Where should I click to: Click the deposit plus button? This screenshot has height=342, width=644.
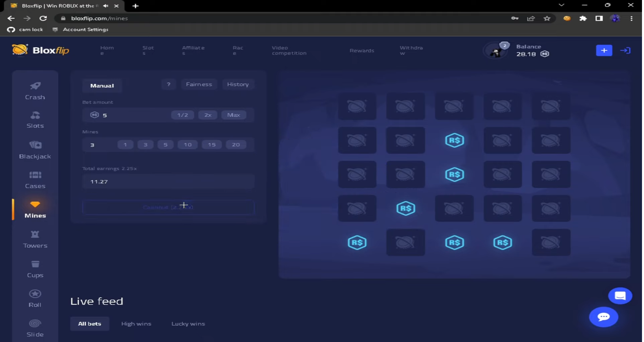click(x=604, y=50)
